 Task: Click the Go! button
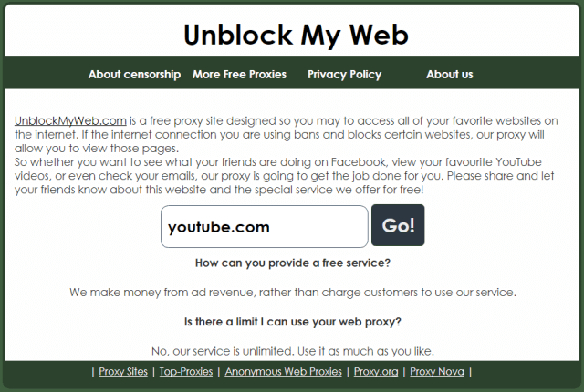(398, 225)
